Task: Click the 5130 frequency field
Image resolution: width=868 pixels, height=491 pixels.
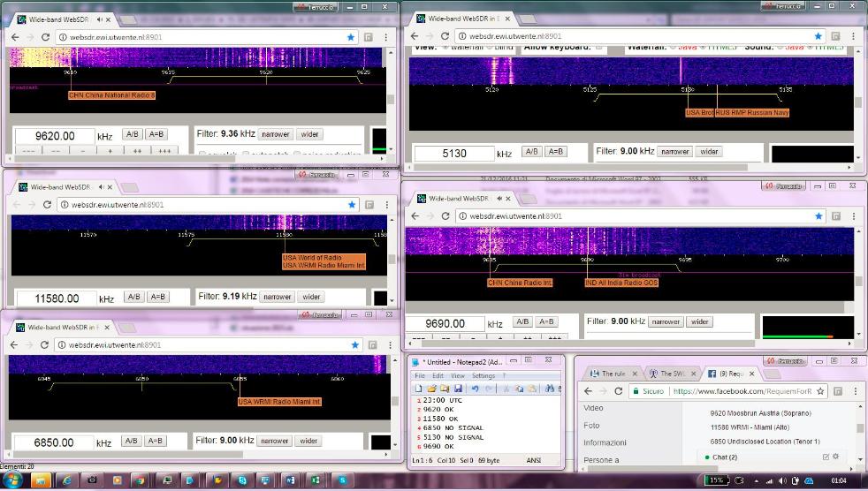Action: click(x=454, y=153)
